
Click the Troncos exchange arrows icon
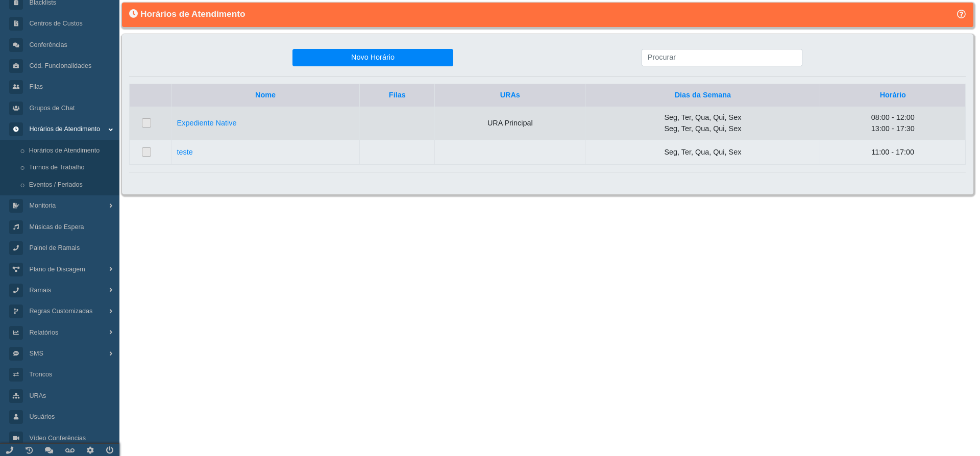tap(16, 374)
